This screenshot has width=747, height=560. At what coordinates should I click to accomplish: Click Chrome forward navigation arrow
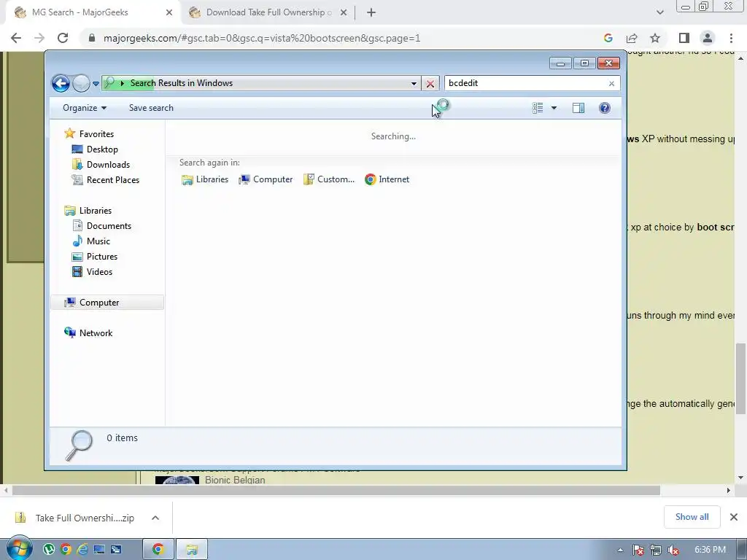39,38
